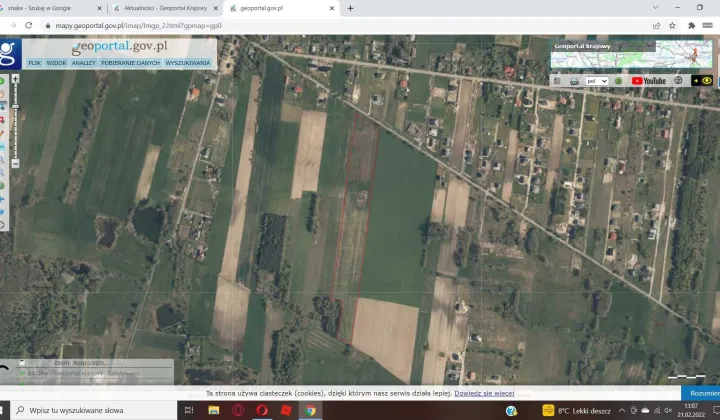
Task: Open 'Dowiedz się więcej' cookie link
Action: tap(484, 393)
